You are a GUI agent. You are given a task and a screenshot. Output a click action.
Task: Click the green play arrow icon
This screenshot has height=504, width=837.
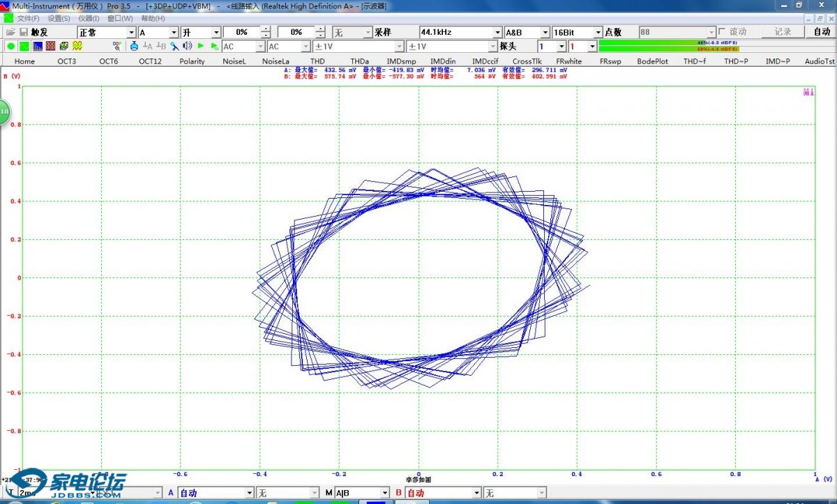pos(201,46)
